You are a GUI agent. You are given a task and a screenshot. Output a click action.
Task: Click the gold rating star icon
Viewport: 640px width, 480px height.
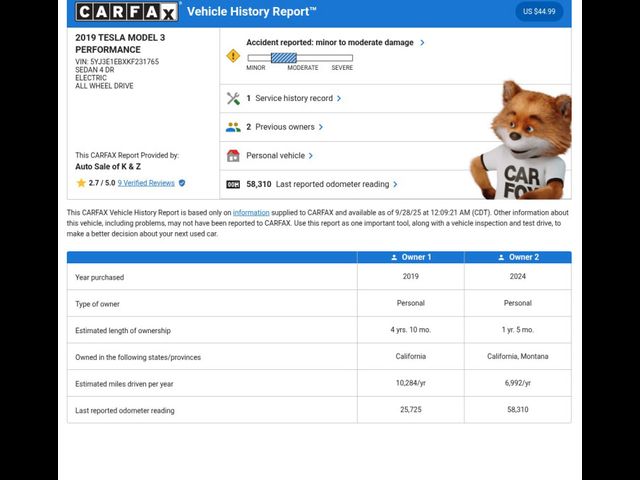81,183
